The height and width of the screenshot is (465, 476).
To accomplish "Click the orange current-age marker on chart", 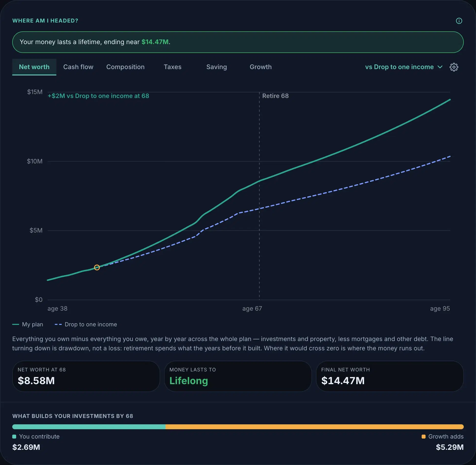I will (97, 268).
